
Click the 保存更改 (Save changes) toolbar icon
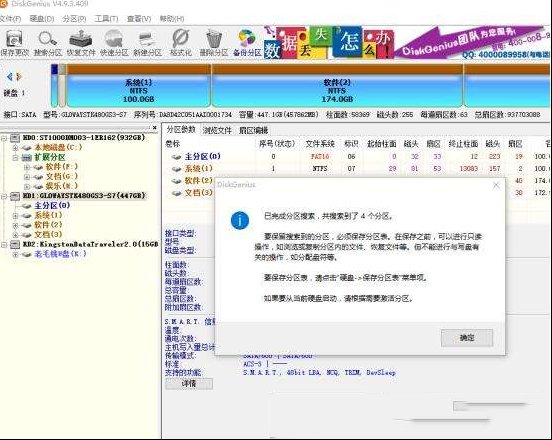pos(14,43)
